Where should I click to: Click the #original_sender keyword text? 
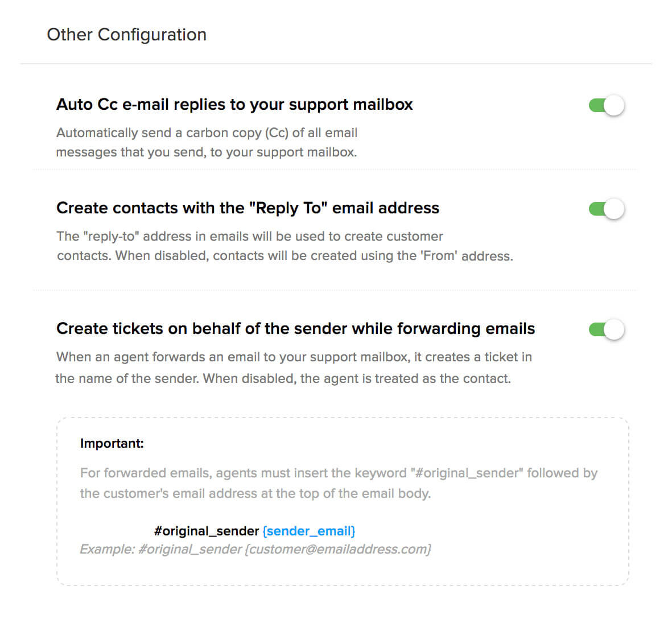tap(206, 531)
